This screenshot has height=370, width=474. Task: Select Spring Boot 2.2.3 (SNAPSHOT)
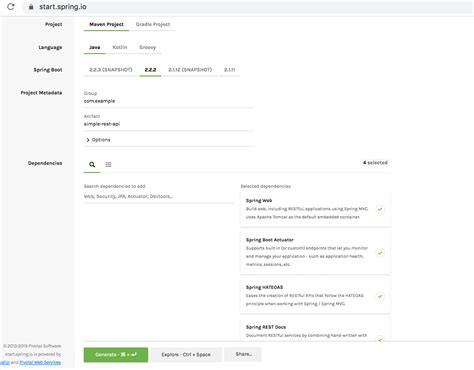[x=111, y=70]
